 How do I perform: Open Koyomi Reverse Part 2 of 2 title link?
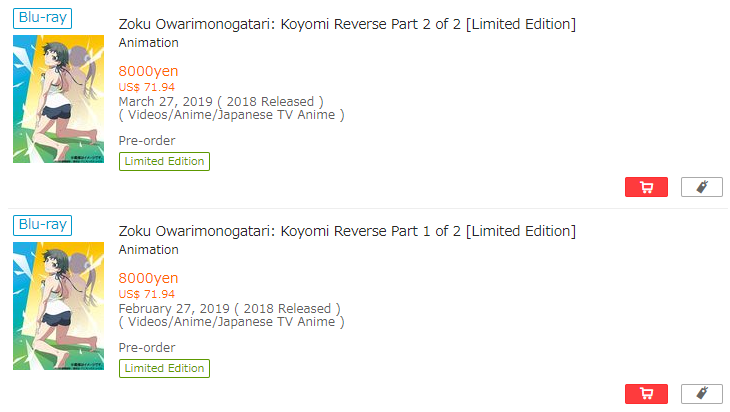[x=346, y=24]
